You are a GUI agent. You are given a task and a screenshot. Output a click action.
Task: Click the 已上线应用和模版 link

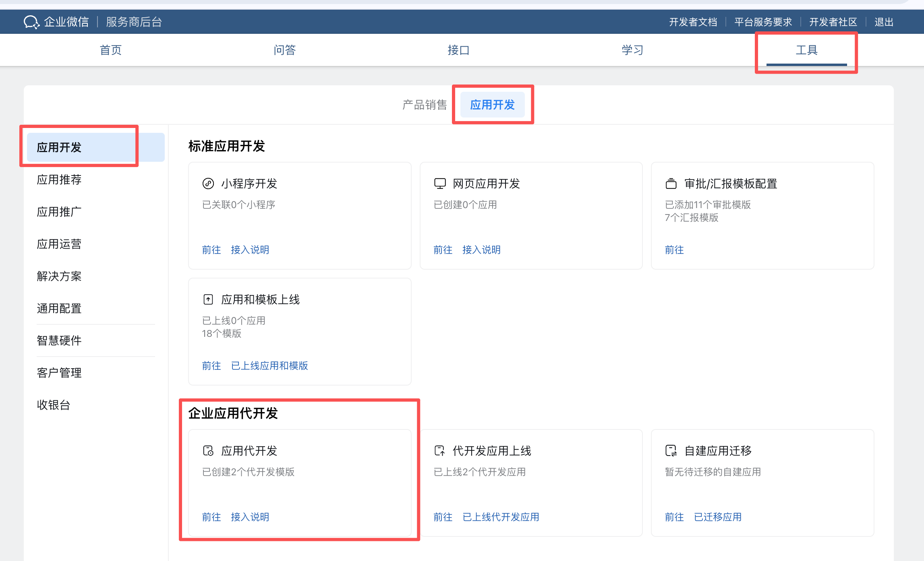269,366
